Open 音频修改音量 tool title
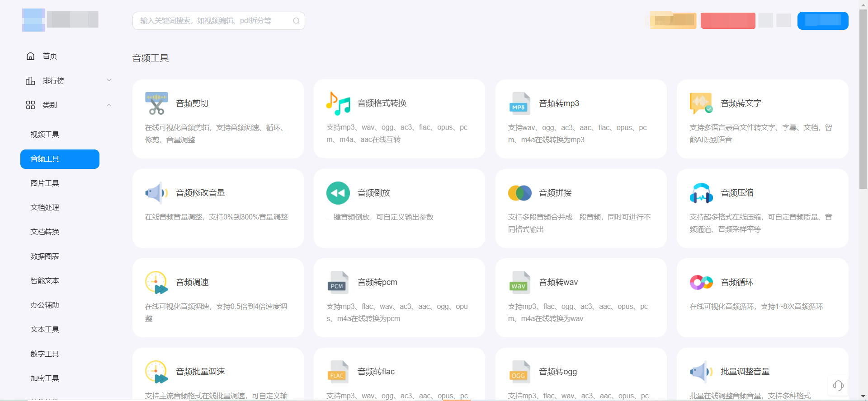 coord(200,193)
